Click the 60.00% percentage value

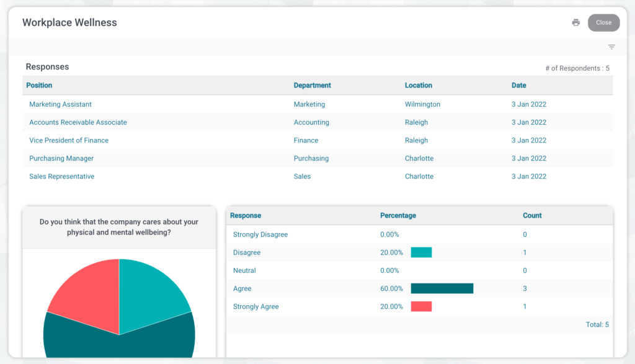tap(391, 288)
